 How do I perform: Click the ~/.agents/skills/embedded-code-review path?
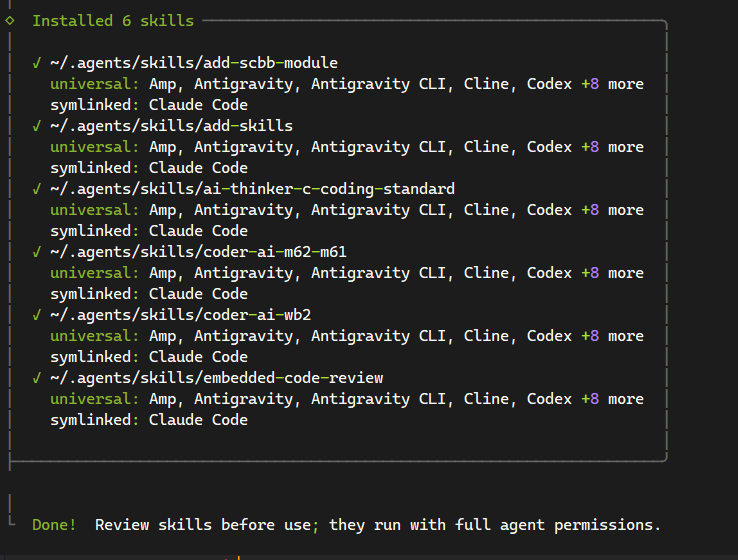coord(217,378)
